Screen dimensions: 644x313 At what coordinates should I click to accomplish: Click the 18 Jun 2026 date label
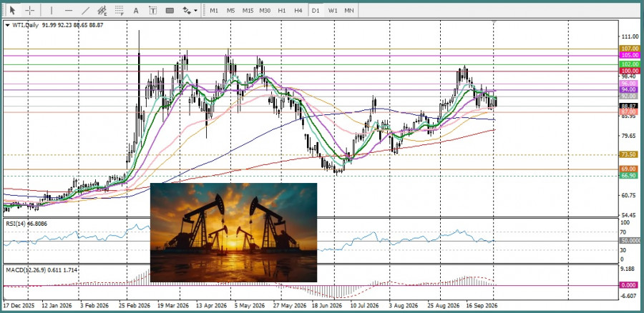327,306
